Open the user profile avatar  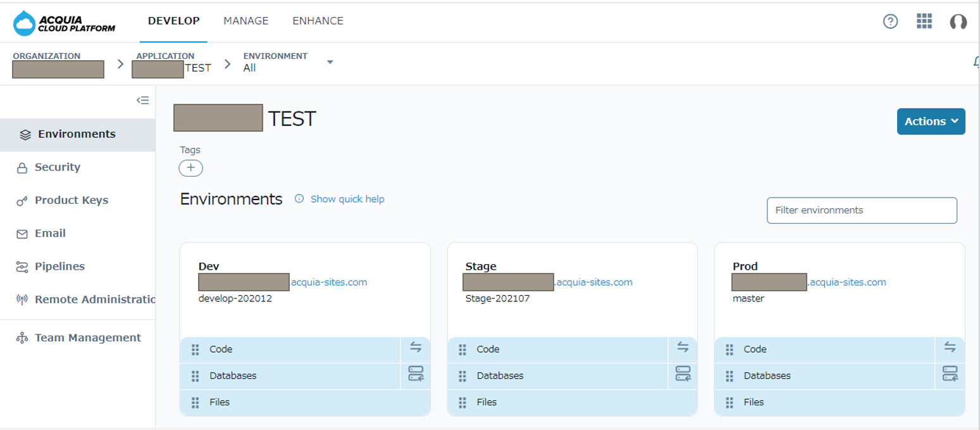tap(958, 22)
